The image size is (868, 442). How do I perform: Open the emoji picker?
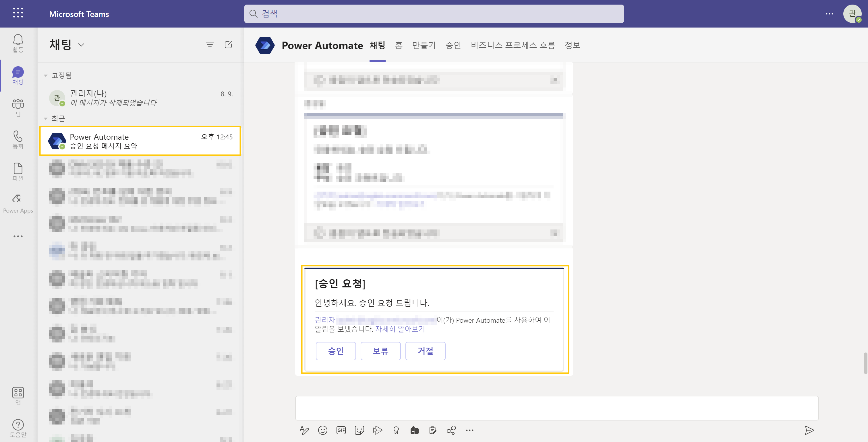click(x=322, y=430)
